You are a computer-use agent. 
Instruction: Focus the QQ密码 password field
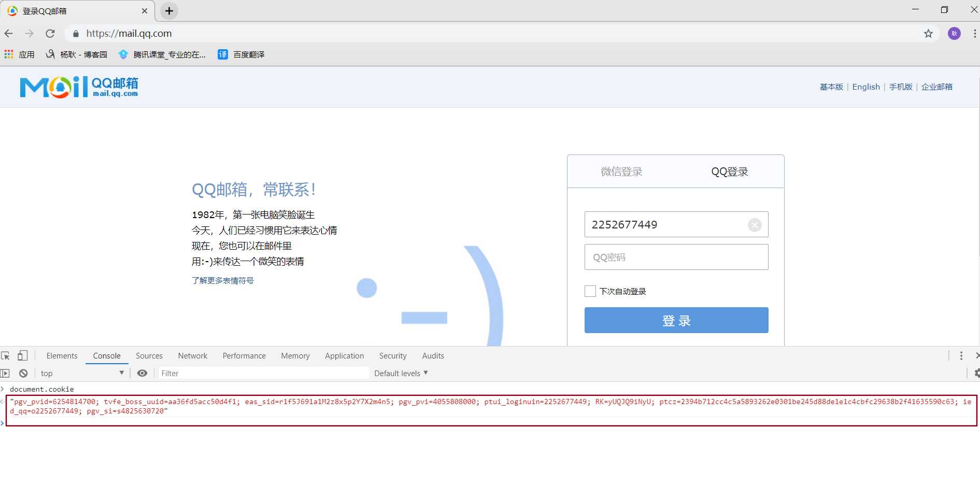[x=676, y=257]
